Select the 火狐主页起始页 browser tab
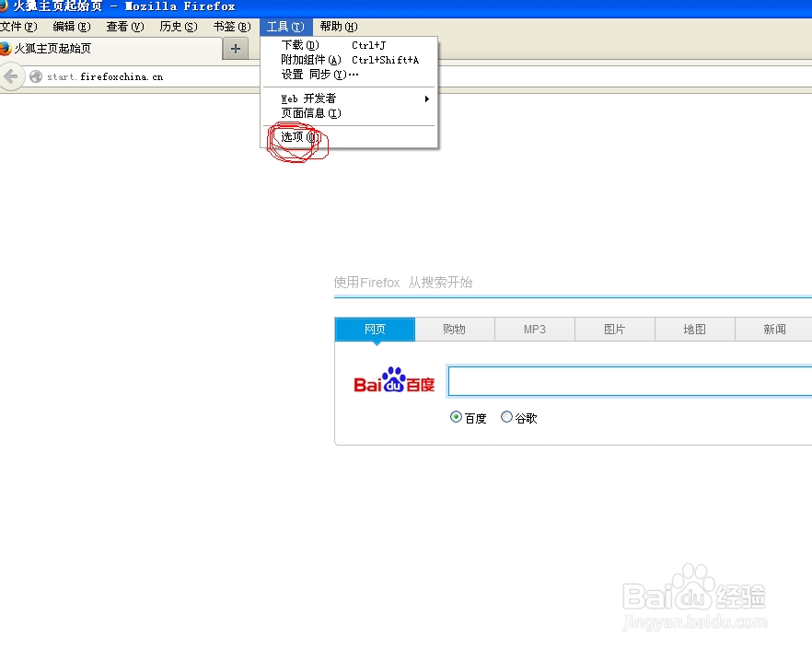 [x=110, y=49]
